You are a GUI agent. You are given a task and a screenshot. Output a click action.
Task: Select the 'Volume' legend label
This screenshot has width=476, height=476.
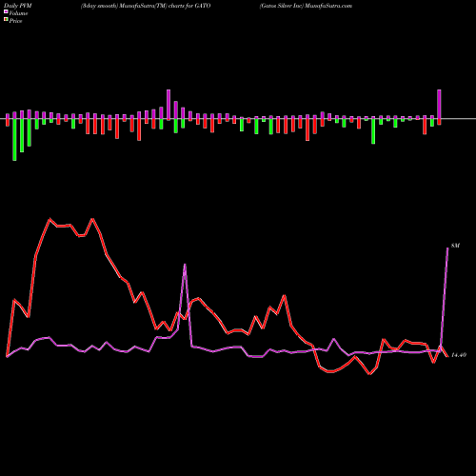click(x=18, y=13)
